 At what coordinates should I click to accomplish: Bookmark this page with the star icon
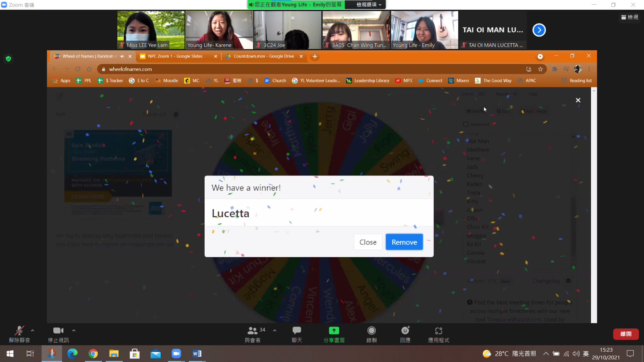pos(540,69)
